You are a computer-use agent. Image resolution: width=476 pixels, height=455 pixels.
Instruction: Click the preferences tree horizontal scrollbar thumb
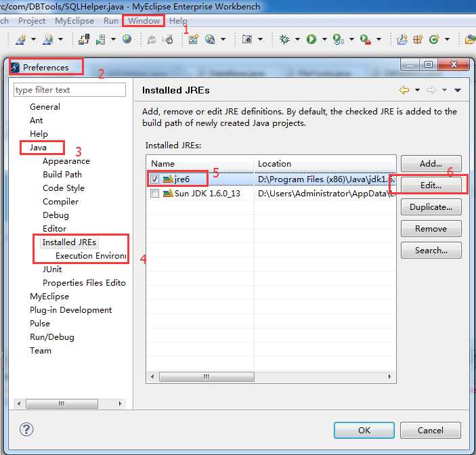click(x=62, y=404)
